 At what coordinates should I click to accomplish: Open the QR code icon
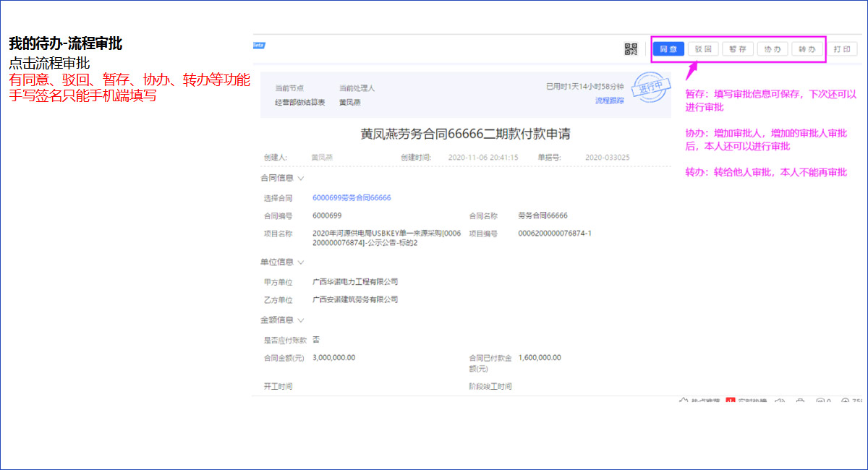(x=631, y=49)
